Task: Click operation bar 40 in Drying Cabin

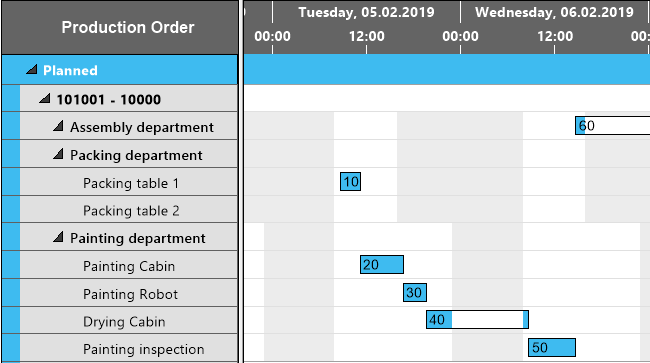Action: (477, 319)
